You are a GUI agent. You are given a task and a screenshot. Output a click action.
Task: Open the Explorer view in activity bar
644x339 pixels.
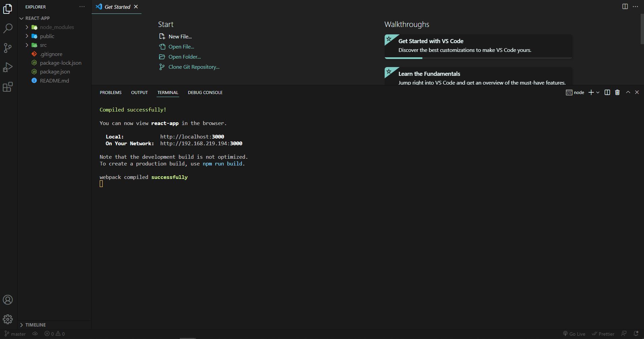(x=8, y=9)
